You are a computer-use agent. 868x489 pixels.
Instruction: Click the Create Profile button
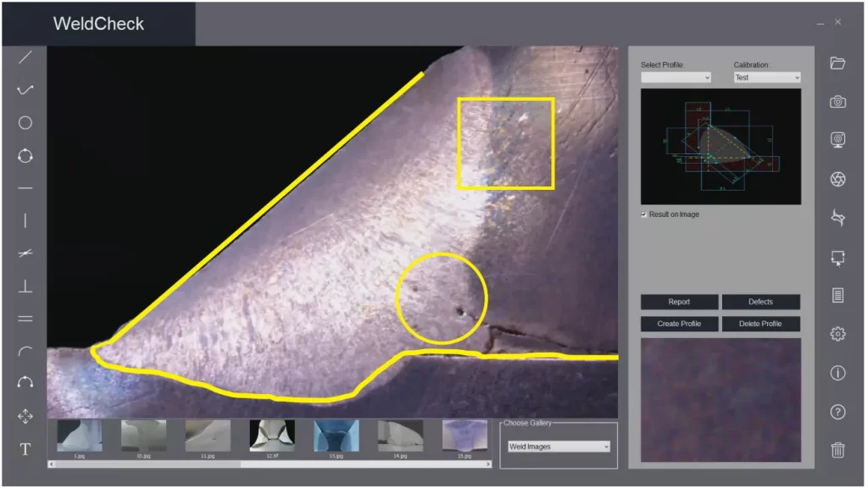coord(679,324)
